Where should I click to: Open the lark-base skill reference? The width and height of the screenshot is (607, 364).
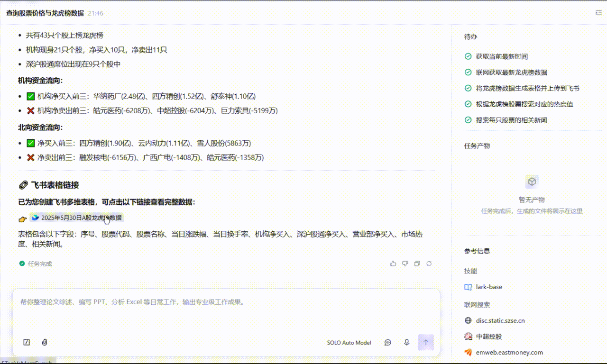click(x=489, y=287)
